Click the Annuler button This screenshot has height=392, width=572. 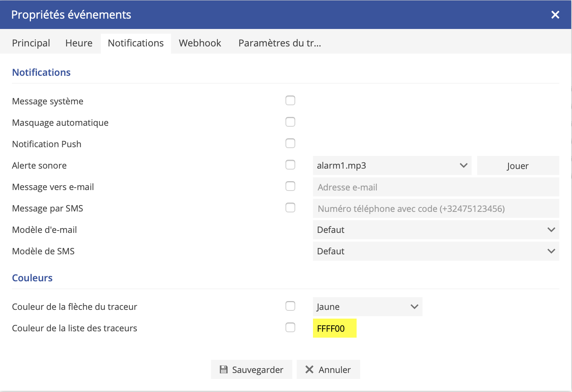pos(328,369)
